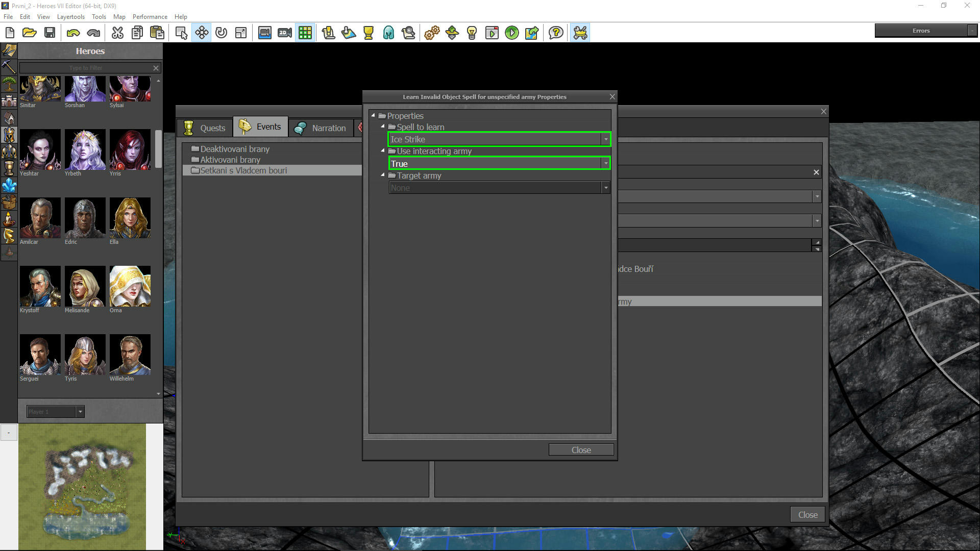Open the gears settings icon
Image resolution: width=980 pixels, height=551 pixels.
point(432,33)
